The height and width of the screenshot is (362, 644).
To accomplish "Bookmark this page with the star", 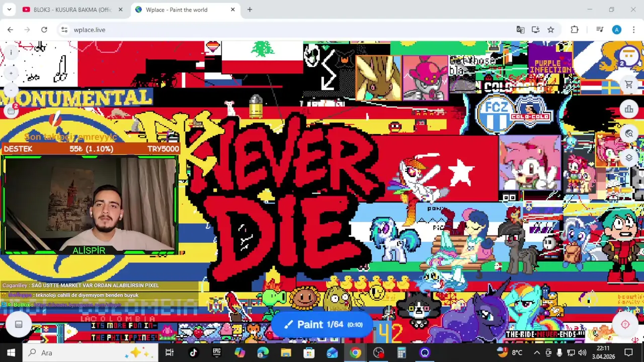I will coord(550,30).
